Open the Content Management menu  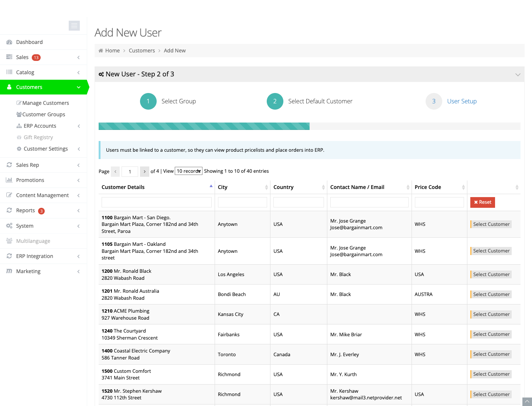point(43,195)
